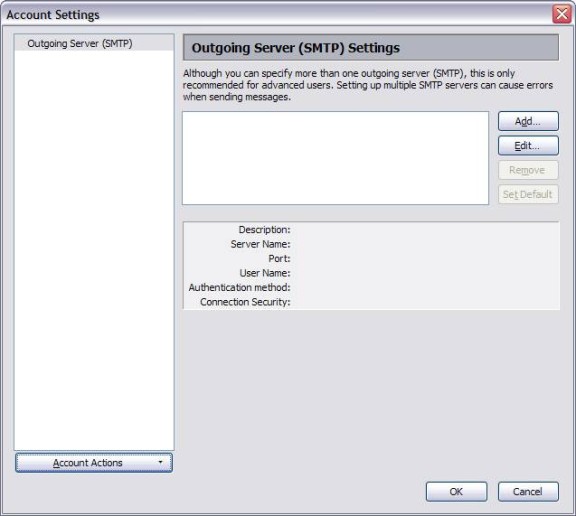The image size is (576, 516).
Task: Click the greyed-out Remove button
Action: 528,170
